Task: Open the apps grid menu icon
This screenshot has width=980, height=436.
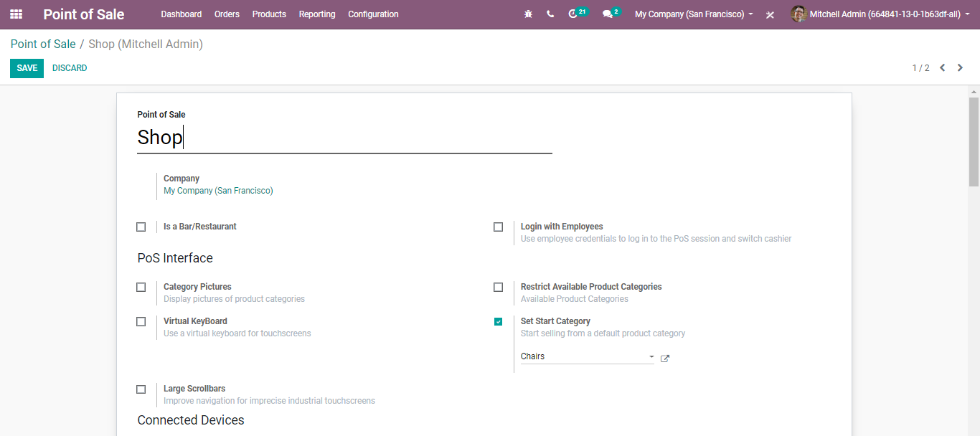Action: click(x=16, y=14)
